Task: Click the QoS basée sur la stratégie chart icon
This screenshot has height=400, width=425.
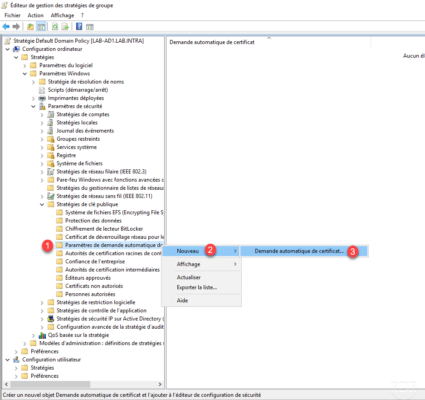Action: (42, 335)
